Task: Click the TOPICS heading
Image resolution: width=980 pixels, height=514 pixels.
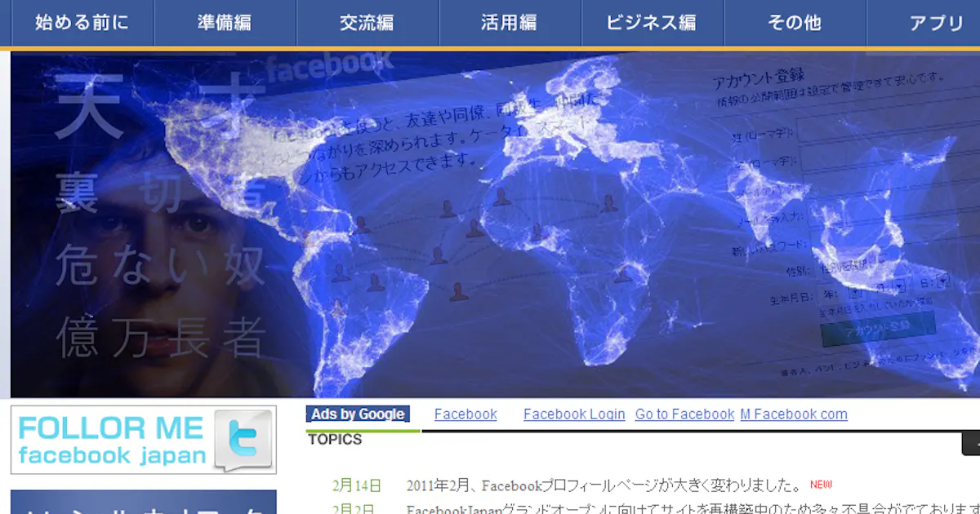Action: 335,440
